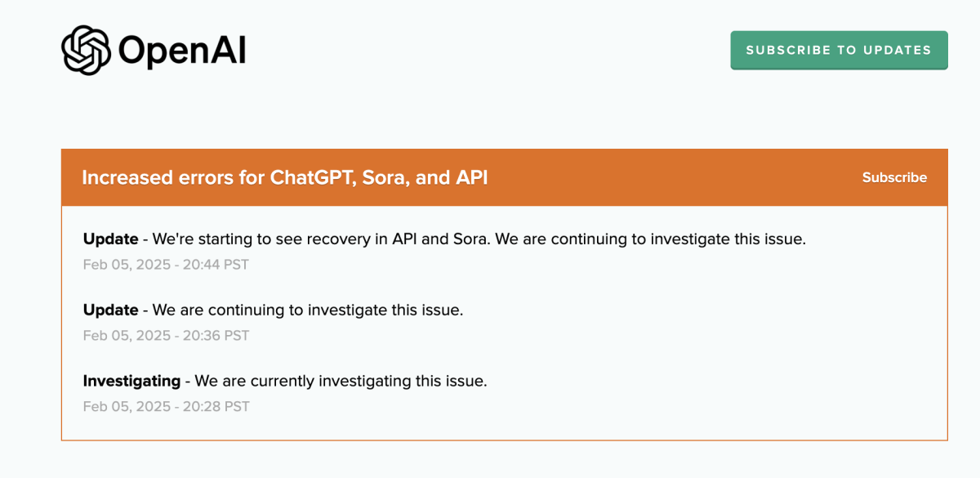
Task: Click the 20:28 PST timestamp
Action: (166, 406)
